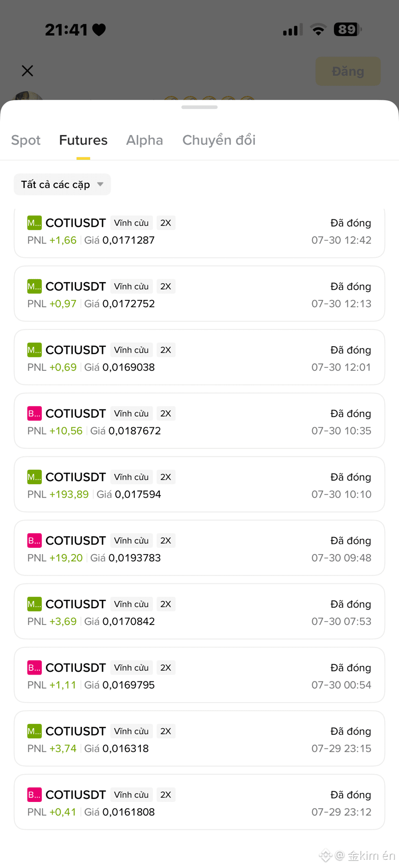Image resolution: width=399 pixels, height=868 pixels.
Task: Tap the green M badge on 12:42 trade
Action: pyautogui.click(x=34, y=223)
